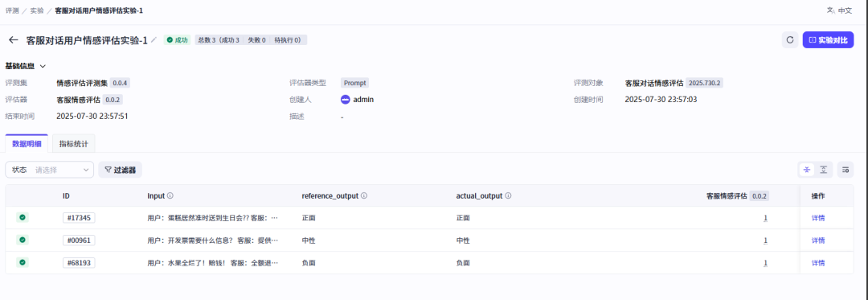Click info icon next to actual_output header
The image size is (868, 300).
[x=508, y=195]
